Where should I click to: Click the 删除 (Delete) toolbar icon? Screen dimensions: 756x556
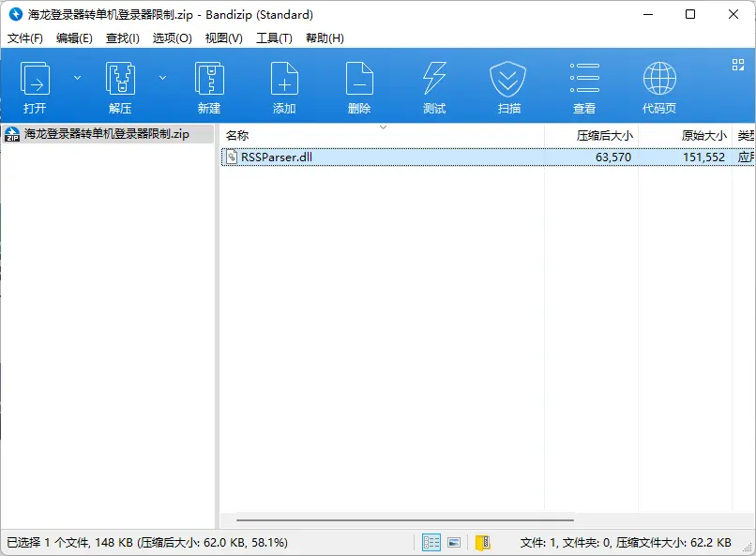(359, 81)
